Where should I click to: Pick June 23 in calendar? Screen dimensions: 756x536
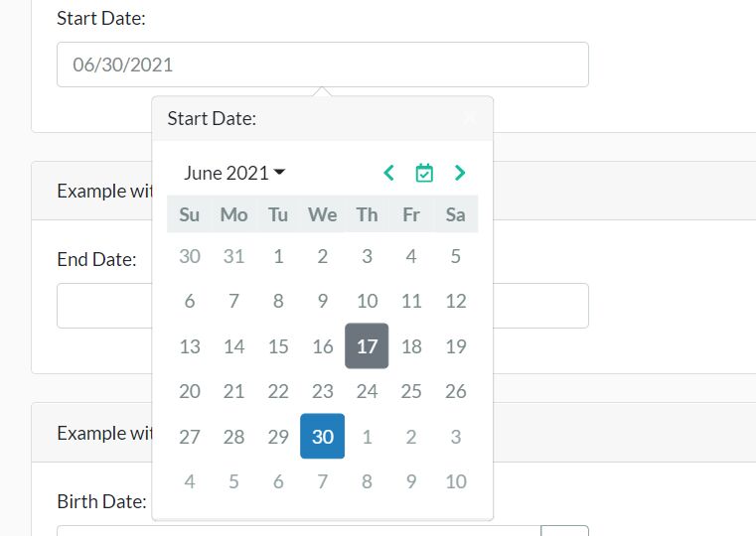[x=323, y=391]
